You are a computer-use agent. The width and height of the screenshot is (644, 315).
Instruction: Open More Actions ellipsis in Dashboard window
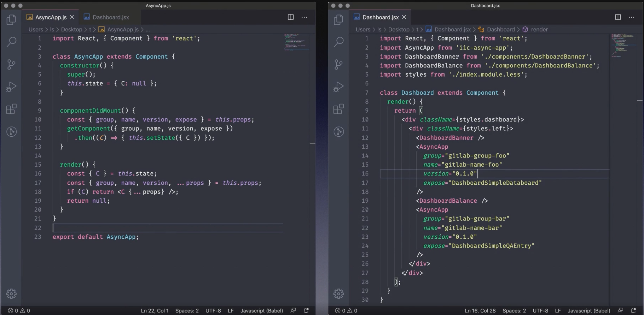point(631,17)
